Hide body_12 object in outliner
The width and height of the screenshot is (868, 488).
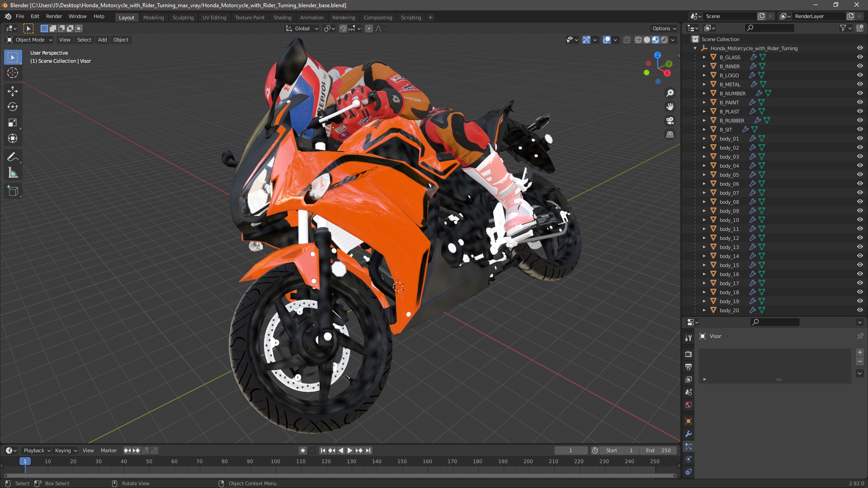(x=860, y=238)
